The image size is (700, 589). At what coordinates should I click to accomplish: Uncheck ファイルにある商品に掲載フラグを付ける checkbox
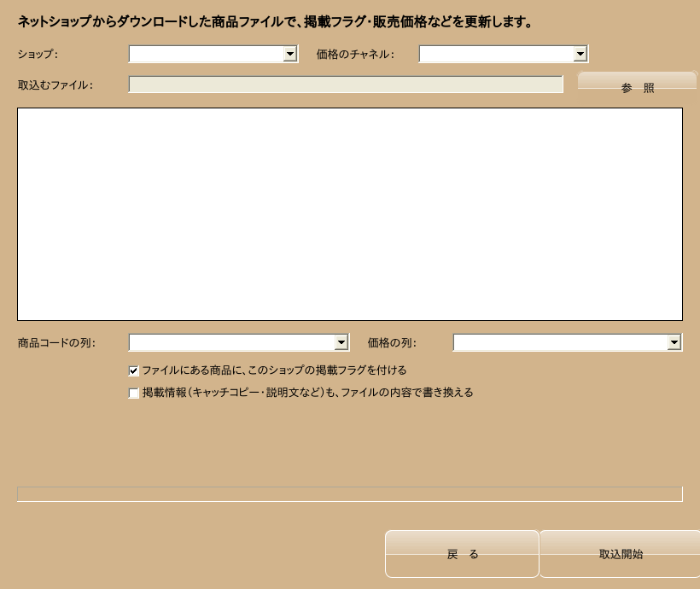click(133, 370)
